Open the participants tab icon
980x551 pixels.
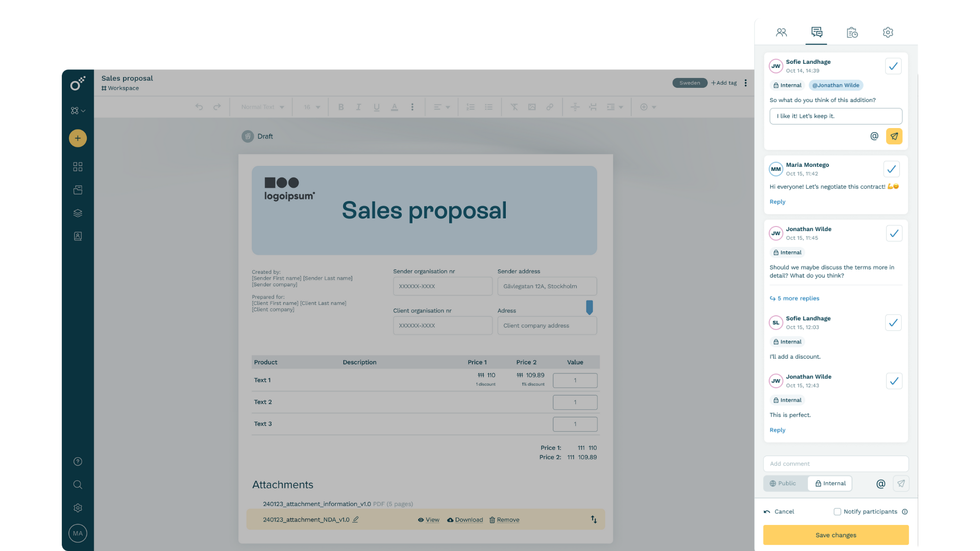coord(781,33)
